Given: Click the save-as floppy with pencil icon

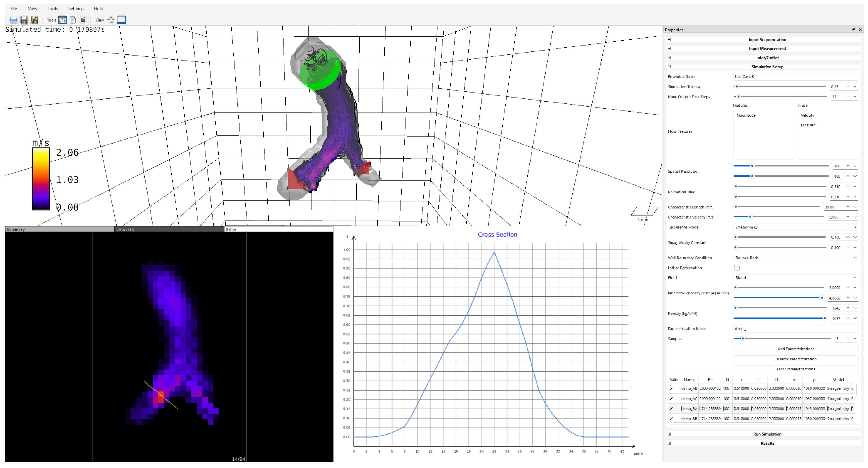Looking at the screenshot, I should tap(34, 20).
